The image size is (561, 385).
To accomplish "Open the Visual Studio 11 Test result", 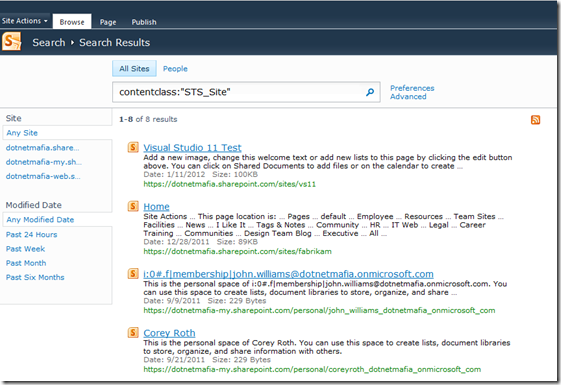I will point(192,147).
